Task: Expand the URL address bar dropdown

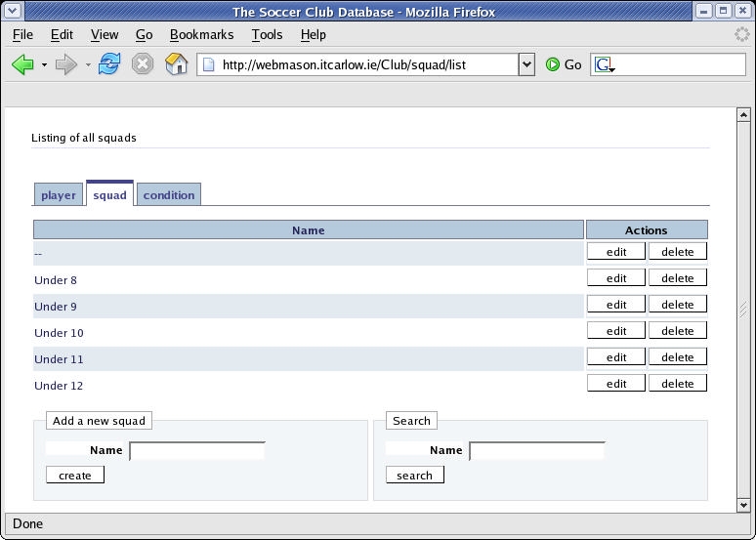Action: pyautogui.click(x=527, y=65)
